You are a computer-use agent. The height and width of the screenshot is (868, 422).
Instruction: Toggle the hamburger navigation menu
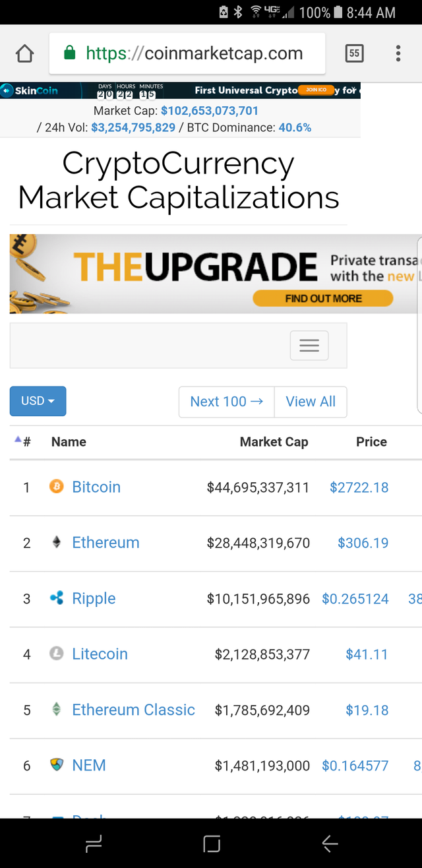pos(309,346)
